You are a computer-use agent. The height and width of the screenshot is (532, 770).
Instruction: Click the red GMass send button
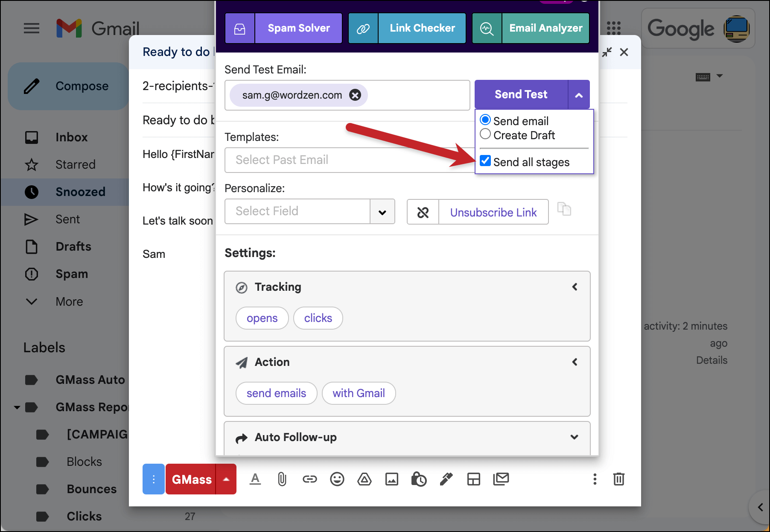pyautogui.click(x=191, y=479)
